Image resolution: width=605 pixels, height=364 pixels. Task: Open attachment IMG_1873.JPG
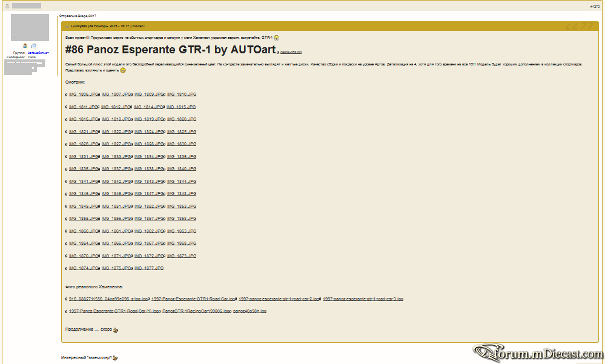182,256
